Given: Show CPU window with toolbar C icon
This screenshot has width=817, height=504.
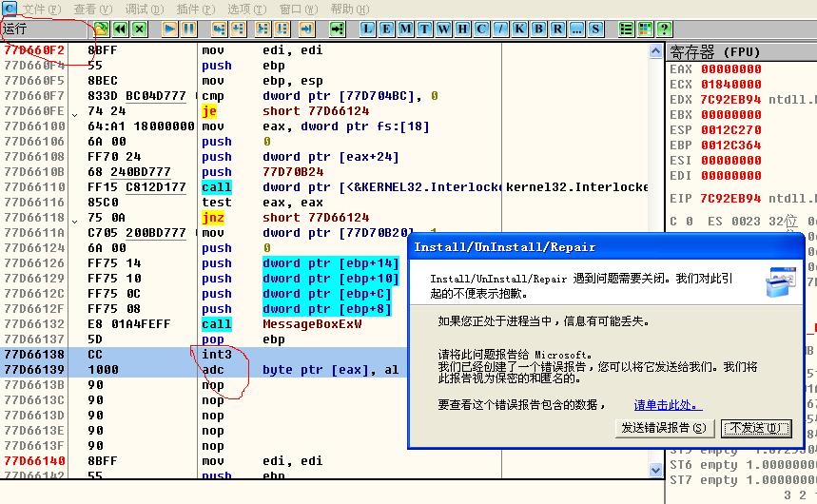Looking at the screenshot, I should (x=481, y=29).
